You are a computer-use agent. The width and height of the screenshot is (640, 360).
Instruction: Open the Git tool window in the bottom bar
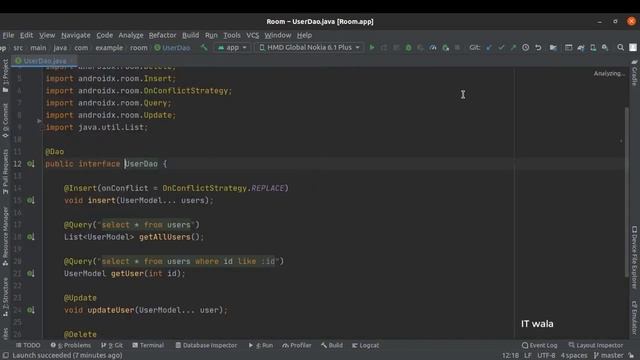[112, 345]
